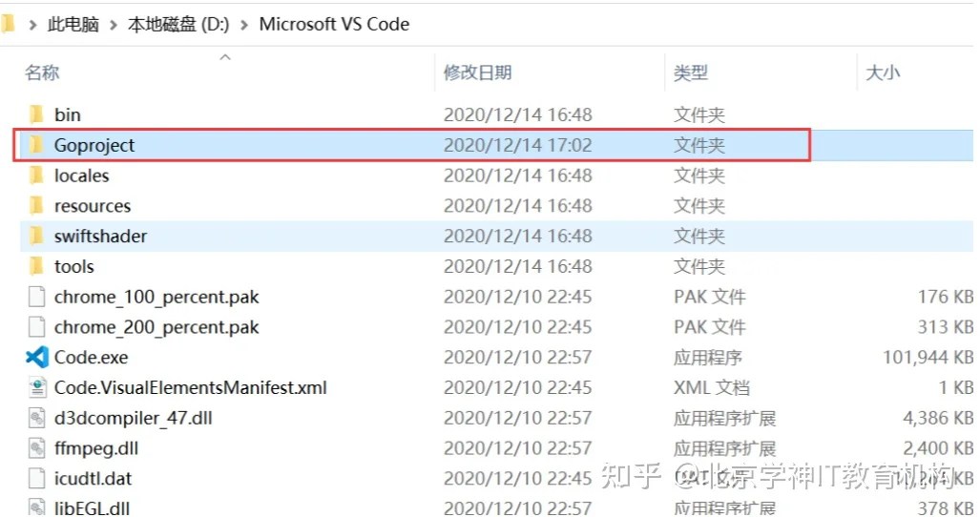
Task: Select d3dcompiler_47.dll by name
Action: coord(134,419)
